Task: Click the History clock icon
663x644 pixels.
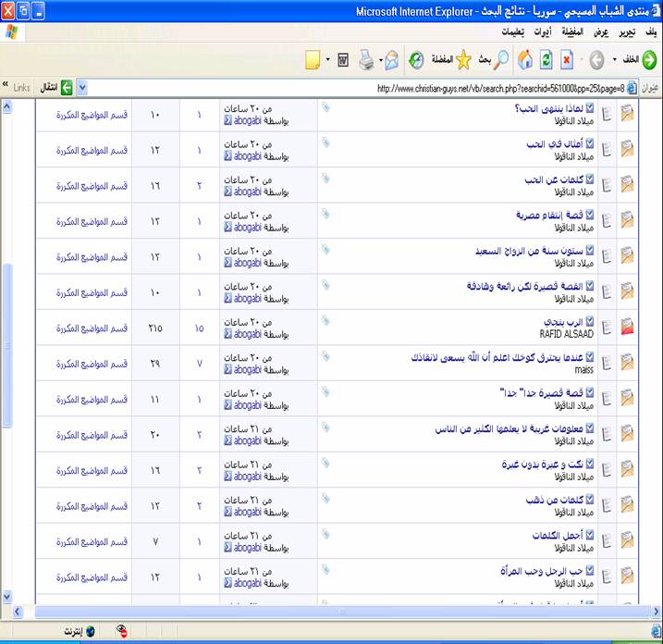Action: pos(416,60)
